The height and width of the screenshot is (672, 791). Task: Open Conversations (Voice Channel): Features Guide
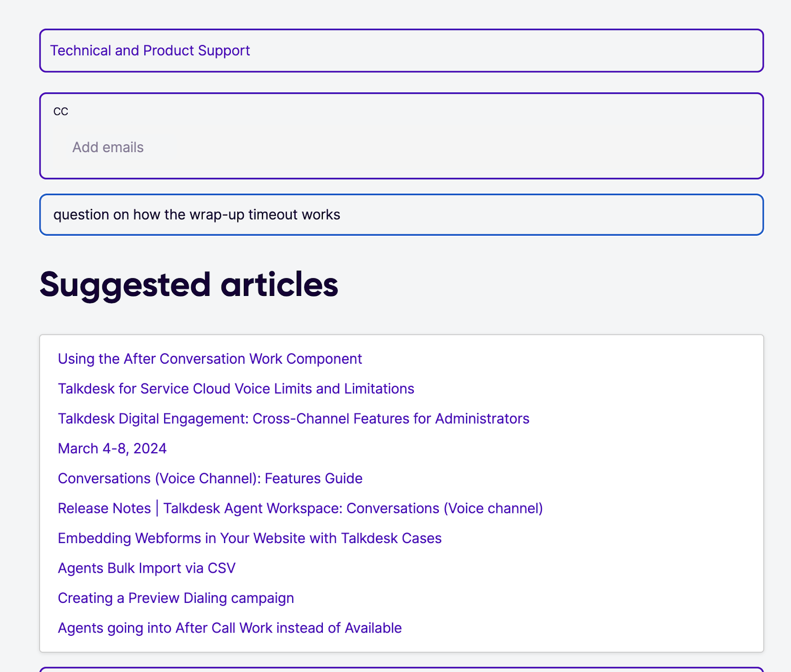click(x=210, y=478)
